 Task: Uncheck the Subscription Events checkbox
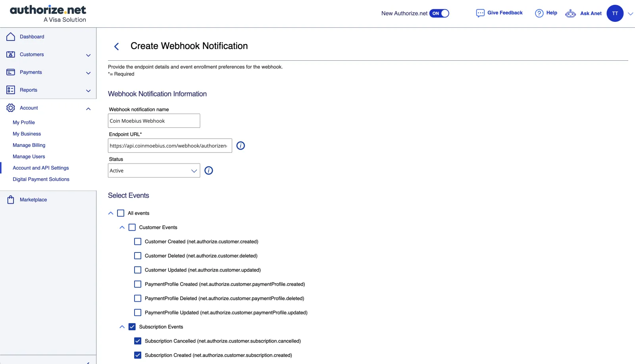click(x=132, y=327)
